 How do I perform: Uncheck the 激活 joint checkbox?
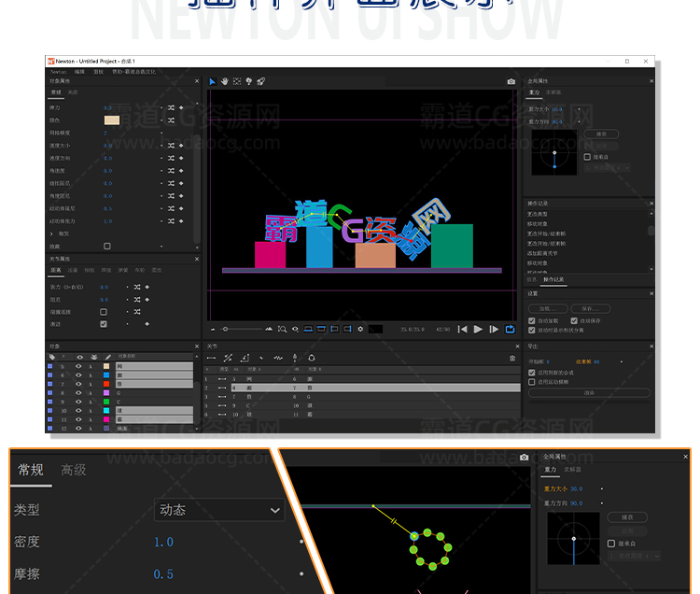click(x=104, y=324)
